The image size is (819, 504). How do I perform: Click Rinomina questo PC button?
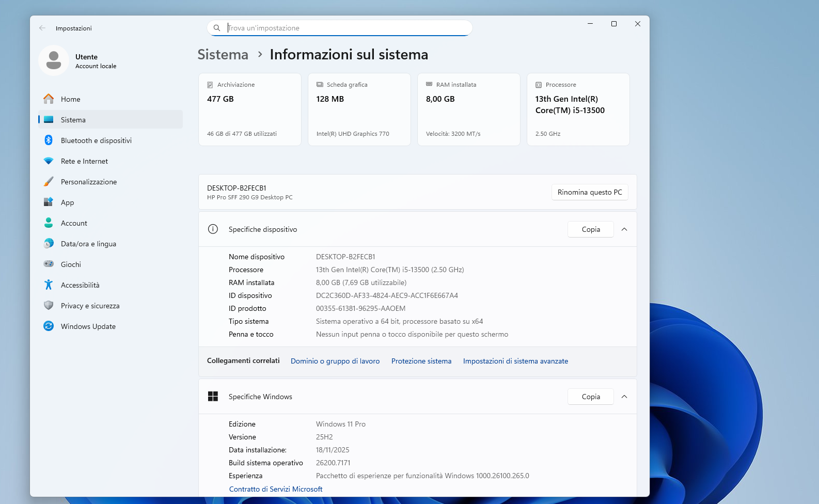pos(590,192)
